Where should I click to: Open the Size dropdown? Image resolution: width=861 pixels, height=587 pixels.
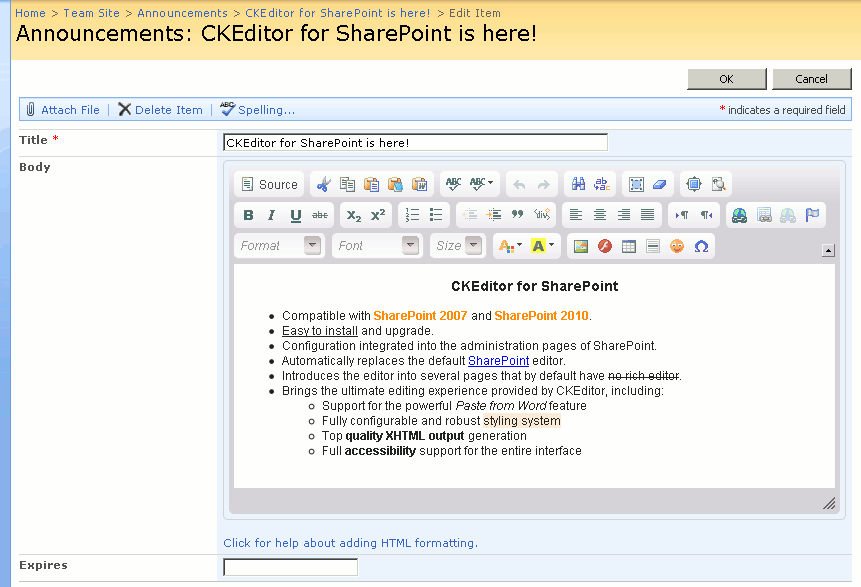click(458, 246)
